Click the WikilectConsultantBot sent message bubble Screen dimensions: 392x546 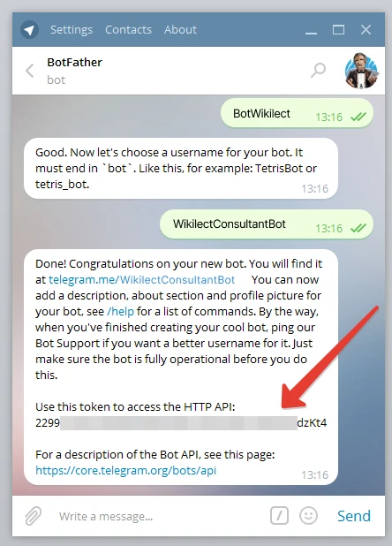[267, 224]
